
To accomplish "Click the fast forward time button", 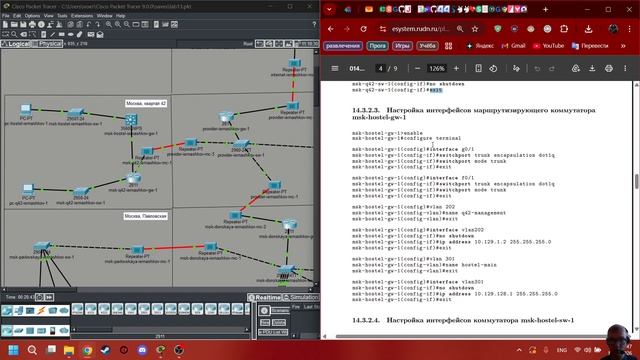I will point(49,297).
